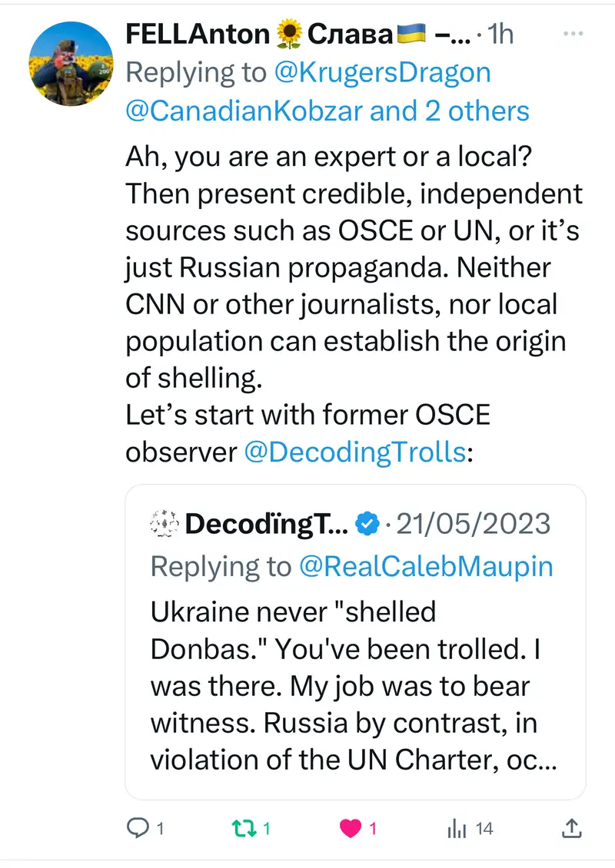Click the small DecodingTrolls avatar in the quoted tweet
This screenshot has width=615, height=868.
click(165, 524)
